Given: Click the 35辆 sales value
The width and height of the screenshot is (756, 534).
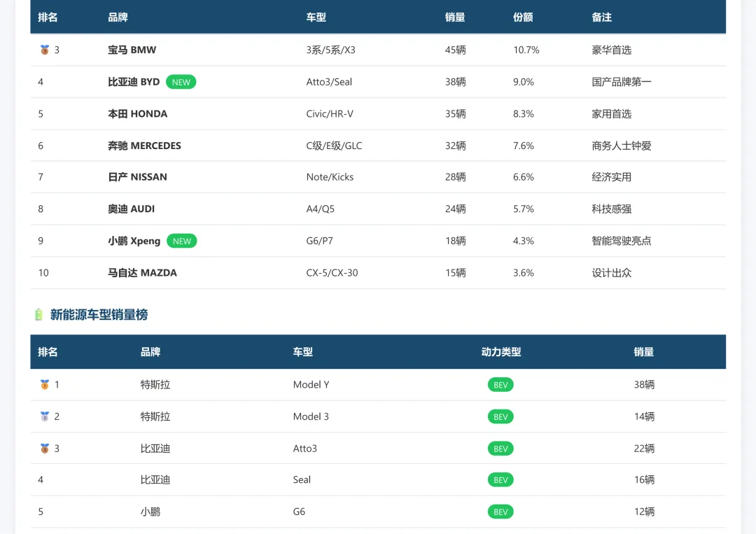Looking at the screenshot, I should [x=456, y=114].
